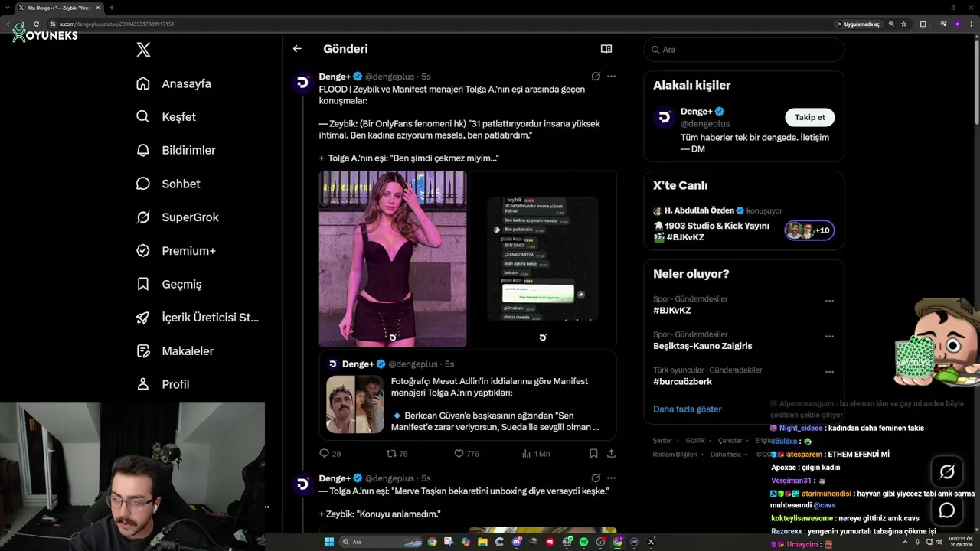Image resolution: width=980 pixels, height=551 pixels.
Task: Open the #BJKvKZ trending topic
Action: [672, 311]
